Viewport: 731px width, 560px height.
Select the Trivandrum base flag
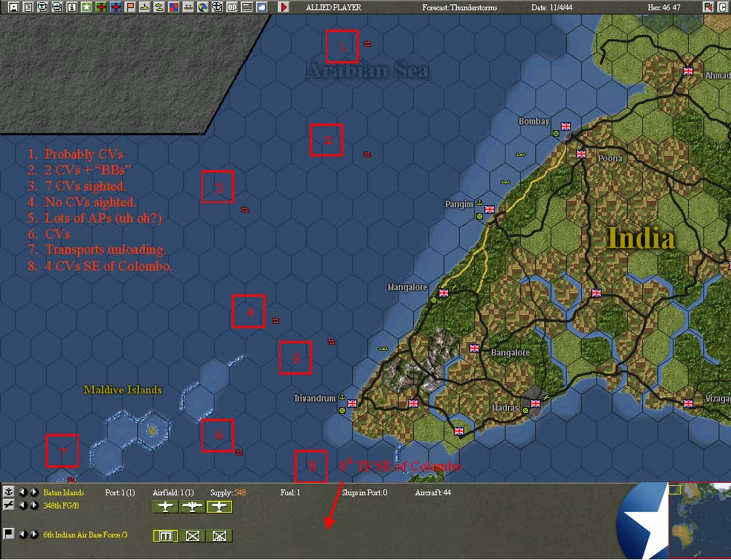click(352, 404)
